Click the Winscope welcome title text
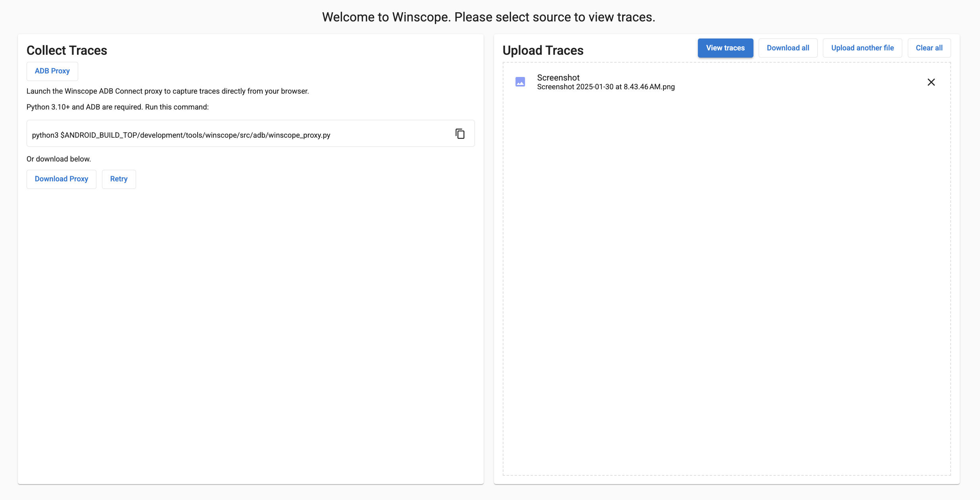Viewport: 980px width, 500px height. click(x=489, y=17)
